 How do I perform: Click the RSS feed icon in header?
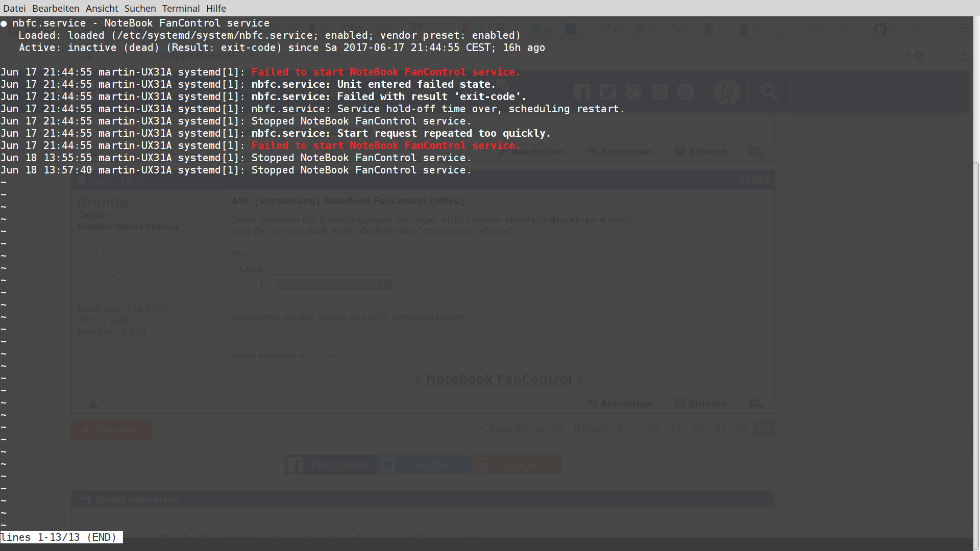685,92
